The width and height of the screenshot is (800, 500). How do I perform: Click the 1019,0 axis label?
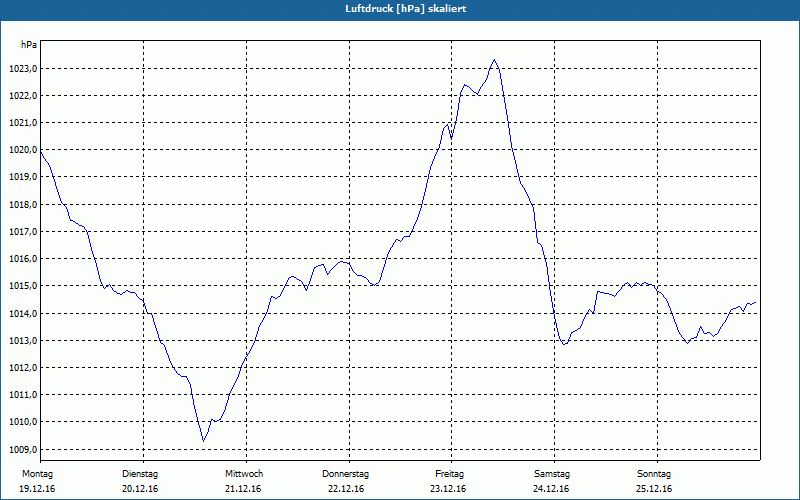tap(22, 177)
